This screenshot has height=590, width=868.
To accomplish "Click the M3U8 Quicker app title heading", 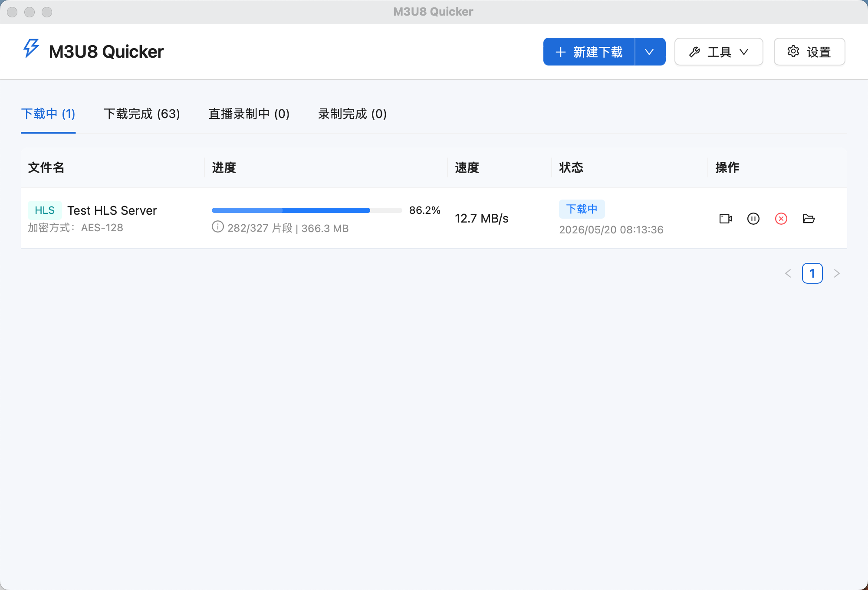I will click(x=106, y=52).
